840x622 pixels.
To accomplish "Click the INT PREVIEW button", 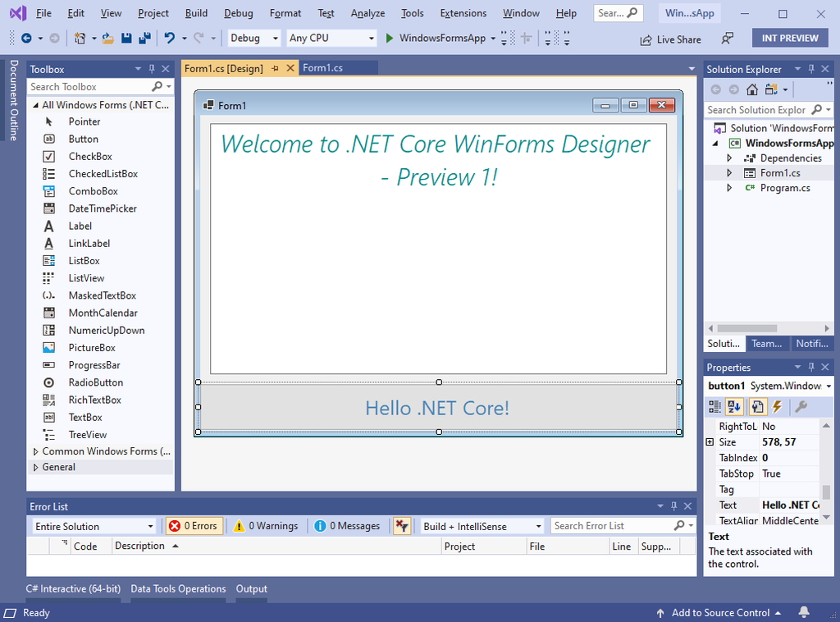I will tap(789, 38).
